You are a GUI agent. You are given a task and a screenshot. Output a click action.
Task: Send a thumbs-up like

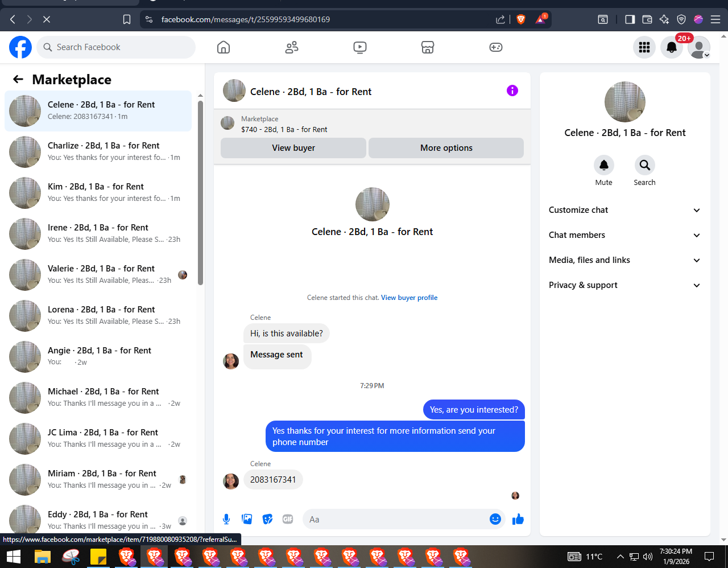[x=518, y=519]
